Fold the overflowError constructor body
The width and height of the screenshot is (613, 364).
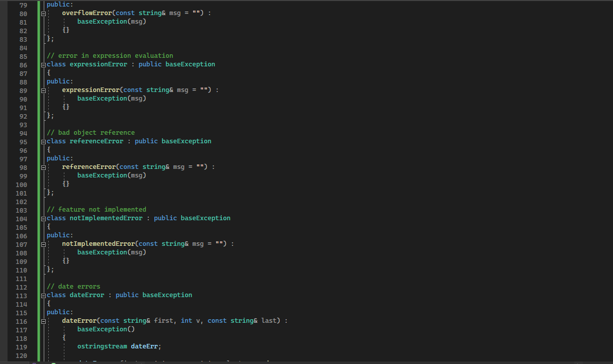43,14
